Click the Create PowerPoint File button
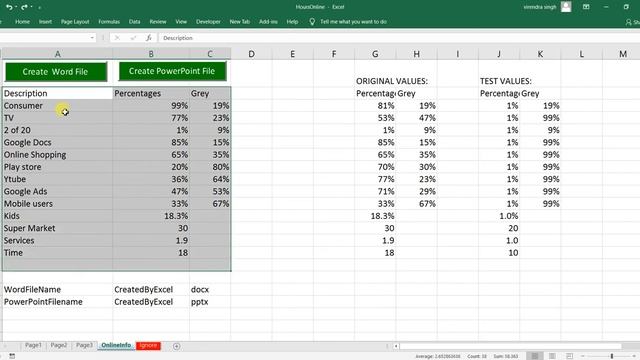Viewport: 640px width, 360px height. (x=172, y=71)
